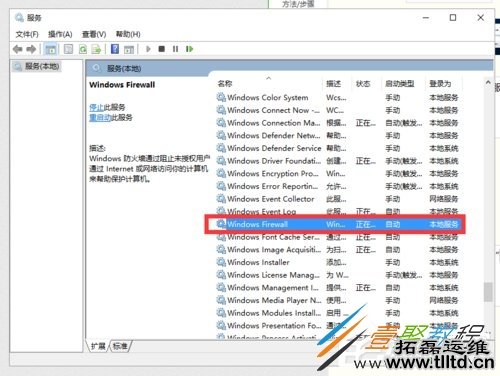The width and height of the screenshot is (500, 376).
Task: Pause service with the pause icon
Action: (175, 49)
